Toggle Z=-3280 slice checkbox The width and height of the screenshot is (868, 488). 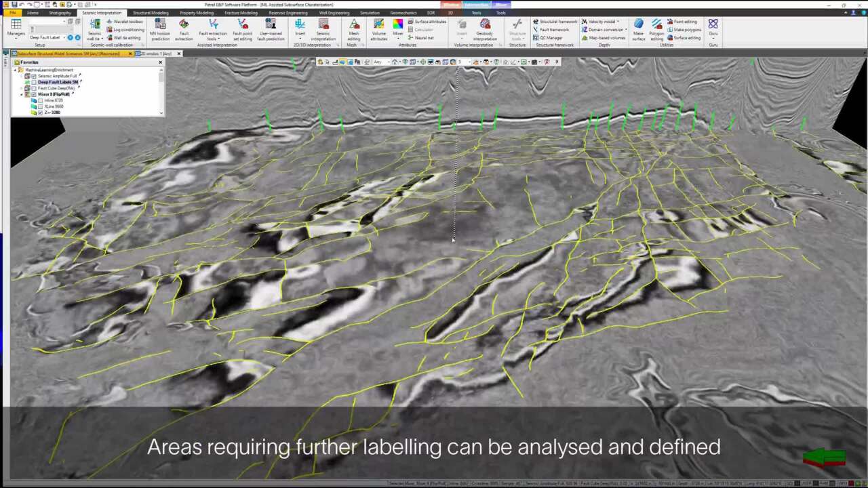40,113
